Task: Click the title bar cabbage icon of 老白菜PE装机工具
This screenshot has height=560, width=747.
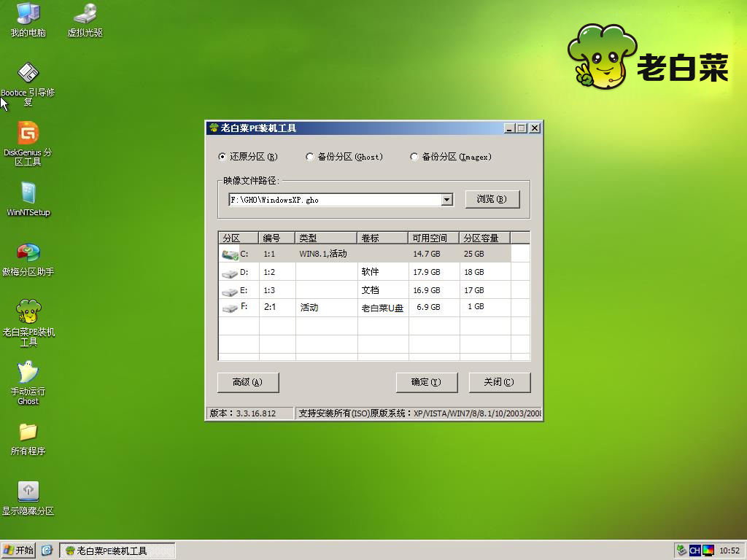Action: click(214, 128)
